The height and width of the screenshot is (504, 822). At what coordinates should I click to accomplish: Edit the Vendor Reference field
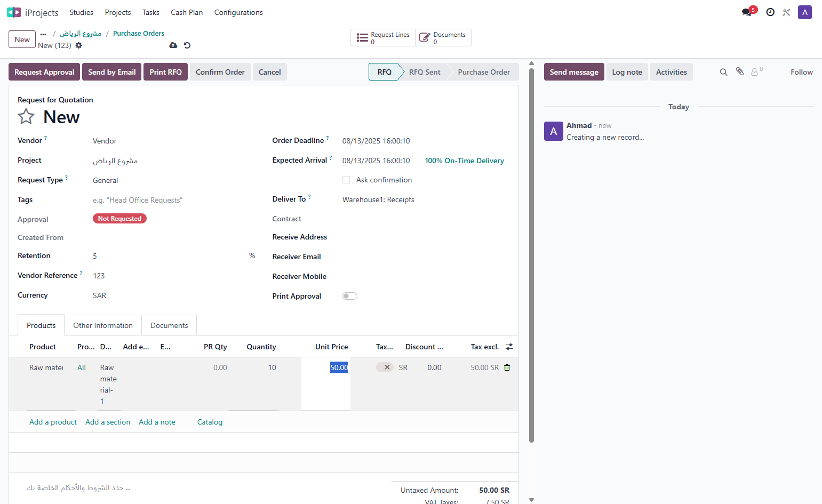174,276
